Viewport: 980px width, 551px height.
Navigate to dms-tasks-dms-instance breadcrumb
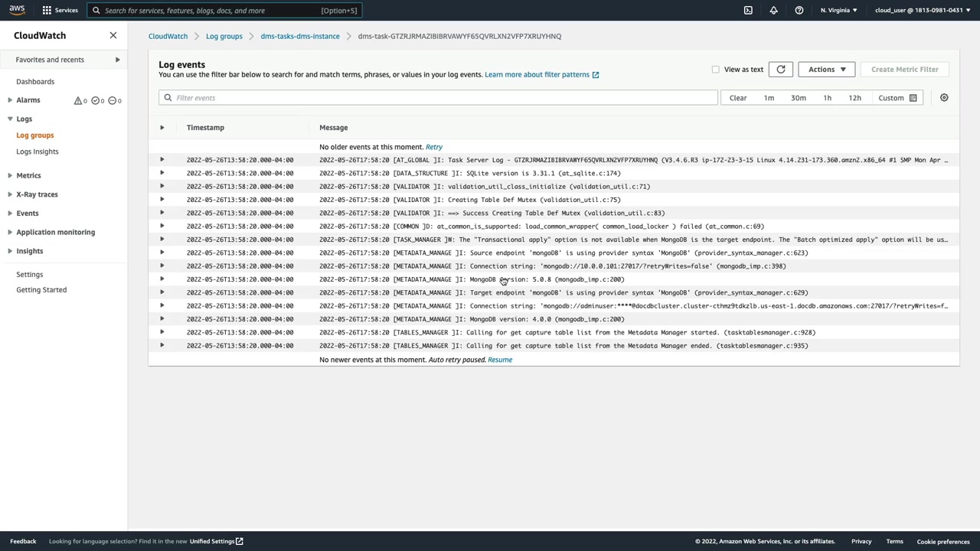click(x=300, y=36)
